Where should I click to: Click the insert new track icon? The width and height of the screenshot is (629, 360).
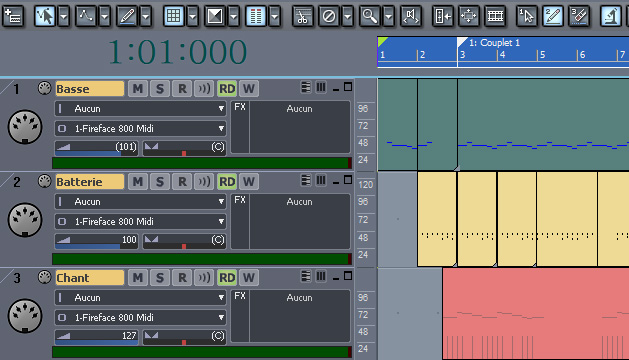point(13,16)
